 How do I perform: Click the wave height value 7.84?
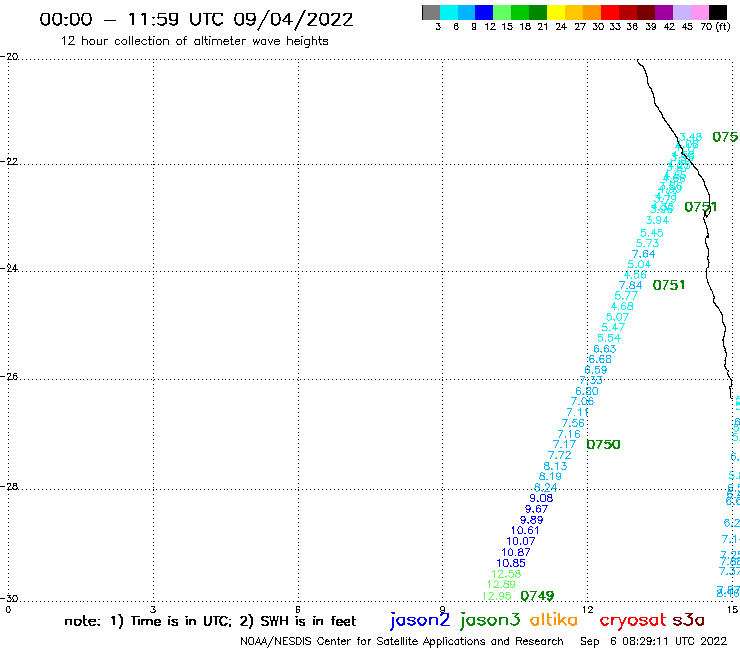(x=631, y=285)
